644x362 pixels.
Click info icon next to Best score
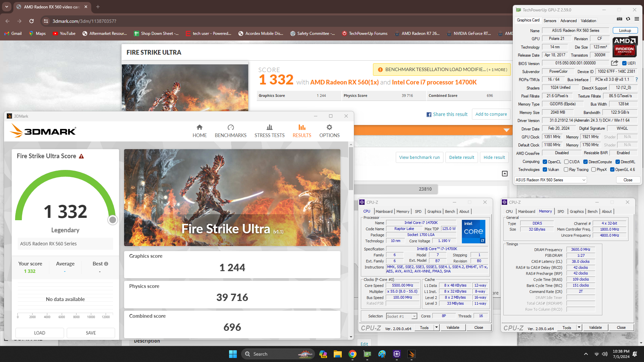coord(106,264)
